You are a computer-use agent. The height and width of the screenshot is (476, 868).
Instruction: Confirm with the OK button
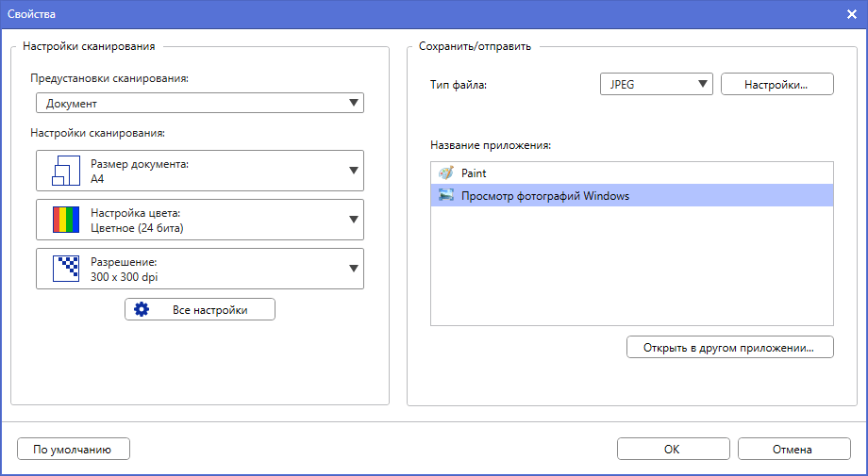coord(672,449)
